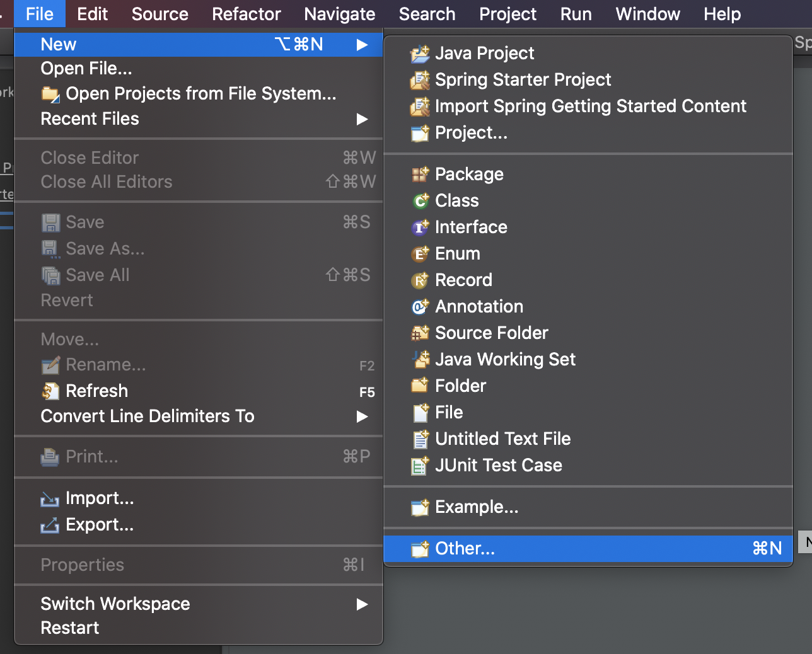Screen dimensions: 812x654
Task: Expand the New submenu arrow
Action: tap(362, 45)
